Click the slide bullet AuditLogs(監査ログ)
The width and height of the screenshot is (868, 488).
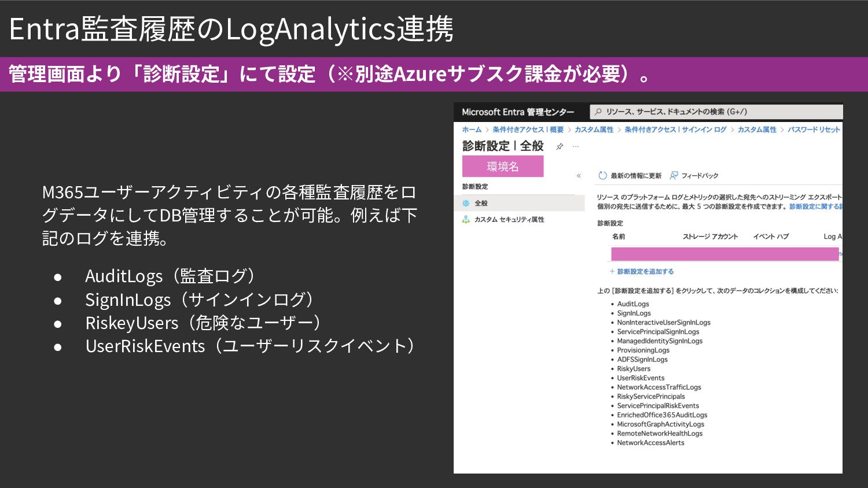[x=171, y=276]
